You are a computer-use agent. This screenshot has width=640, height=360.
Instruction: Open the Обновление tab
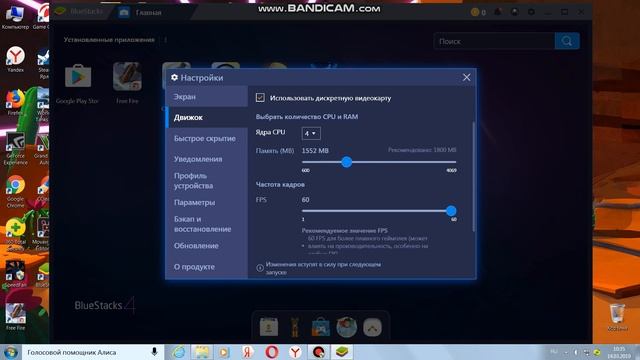point(207,246)
